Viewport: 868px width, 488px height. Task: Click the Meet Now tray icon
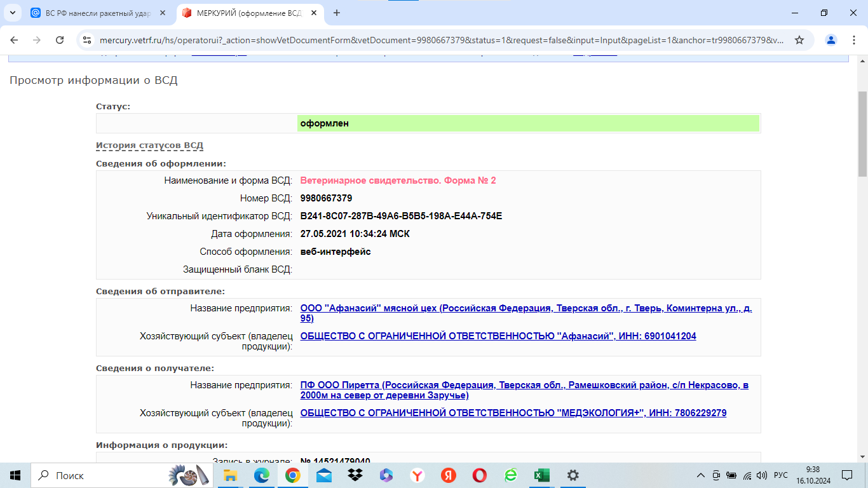[716, 475]
